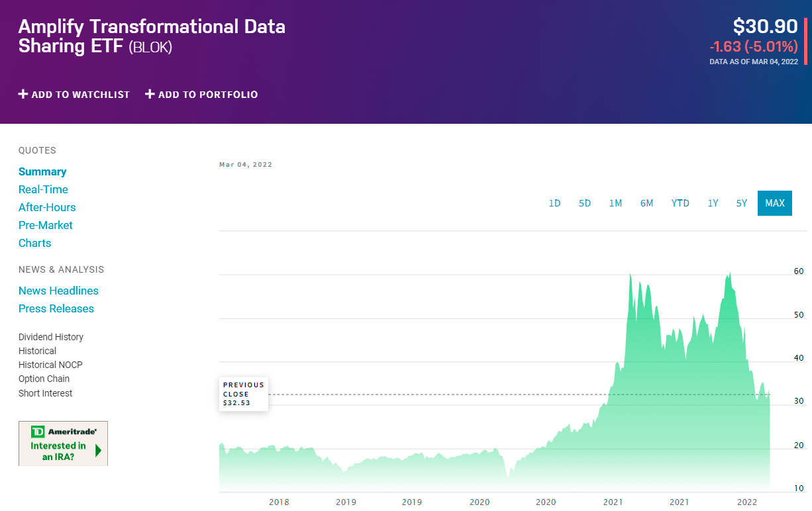Click the 2018 x-axis label

[279, 502]
